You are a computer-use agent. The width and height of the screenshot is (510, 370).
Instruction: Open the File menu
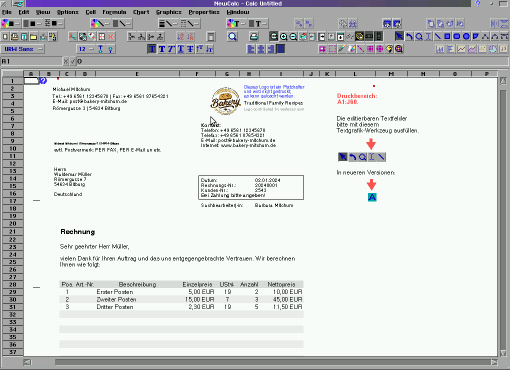tap(7, 12)
